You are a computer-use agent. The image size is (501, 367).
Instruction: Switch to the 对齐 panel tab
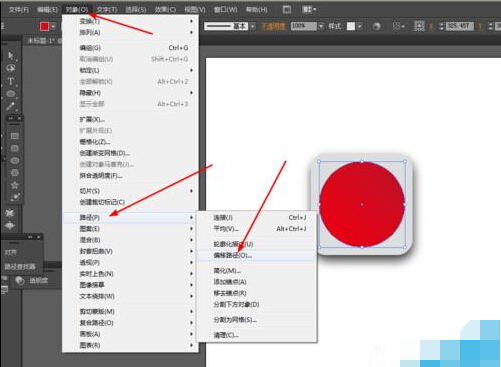pos(10,252)
